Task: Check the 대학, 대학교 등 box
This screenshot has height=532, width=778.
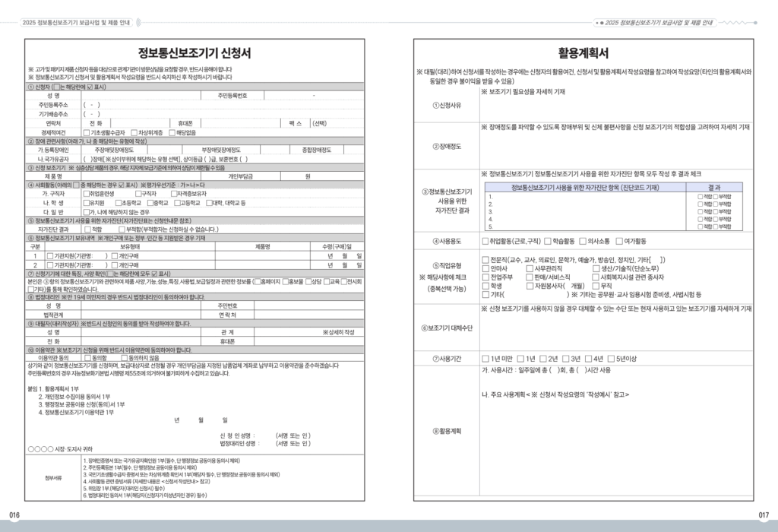Action: click(x=209, y=203)
